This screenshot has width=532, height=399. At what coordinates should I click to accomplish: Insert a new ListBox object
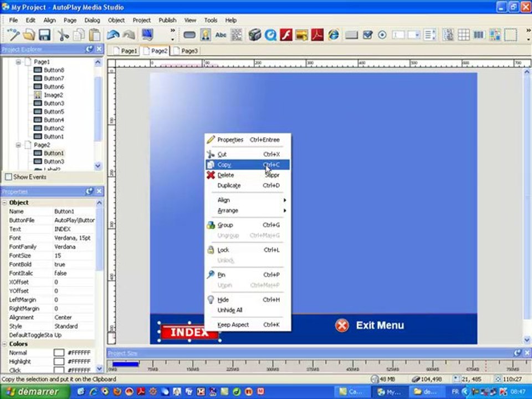point(430,34)
